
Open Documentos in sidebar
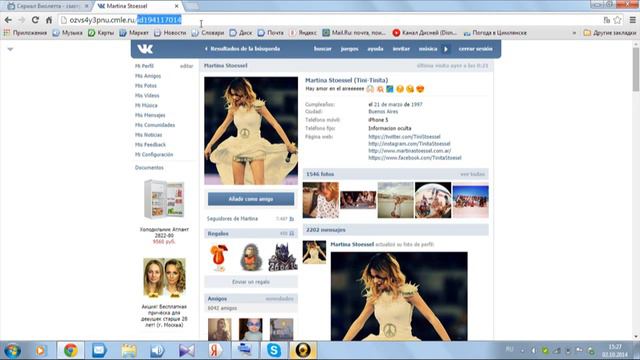149,168
